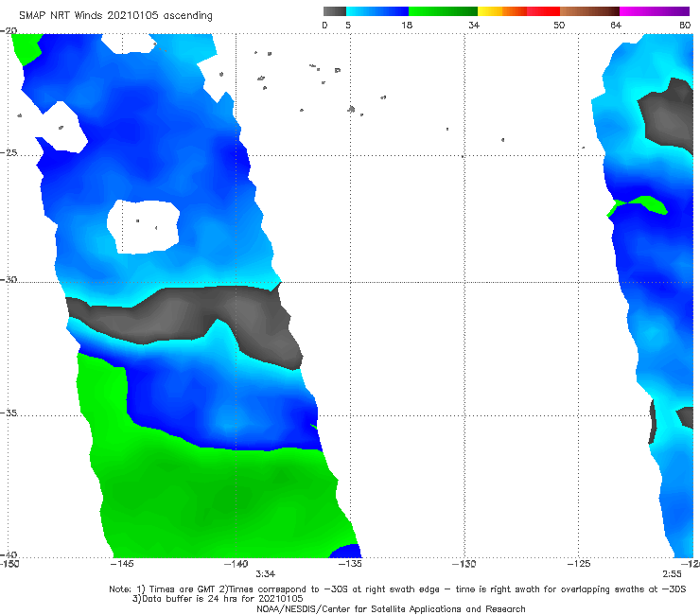The height and width of the screenshot is (615, 700).
Task: Select the color scale label '50'
Action: (559, 26)
